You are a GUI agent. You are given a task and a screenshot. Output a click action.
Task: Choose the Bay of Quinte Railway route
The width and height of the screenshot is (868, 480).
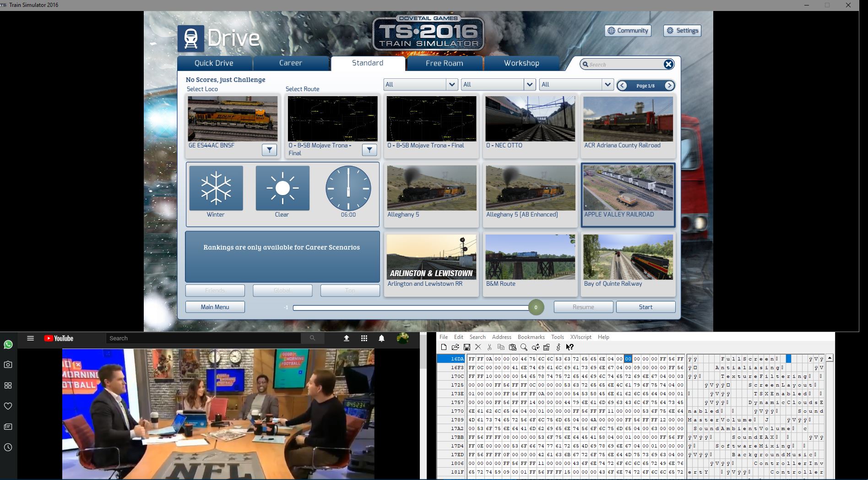coord(628,264)
